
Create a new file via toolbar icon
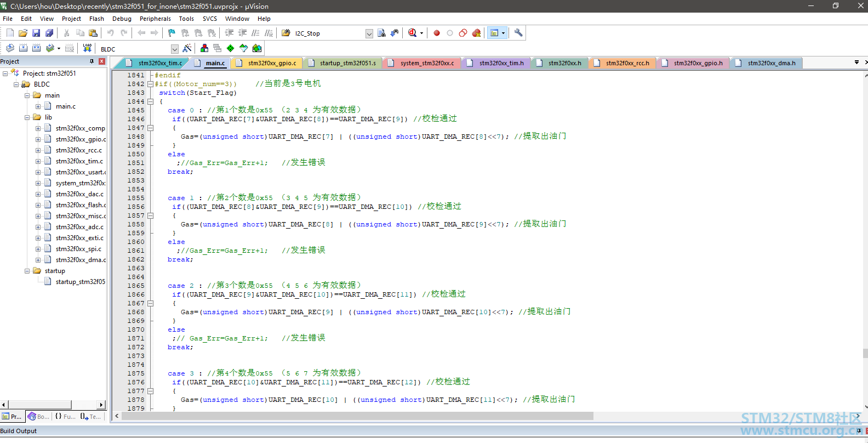10,33
